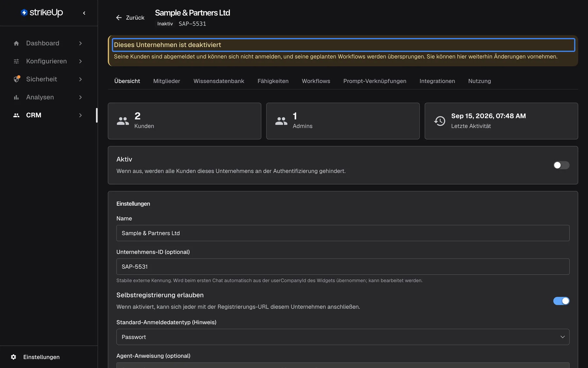Click the Sicherheit shield icon
Image resolution: width=588 pixels, height=368 pixels.
16,79
